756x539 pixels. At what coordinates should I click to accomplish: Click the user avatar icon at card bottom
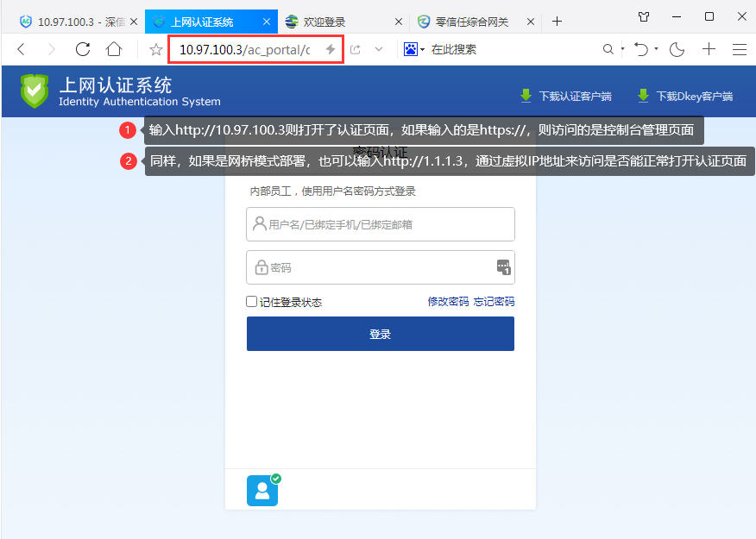(262, 491)
